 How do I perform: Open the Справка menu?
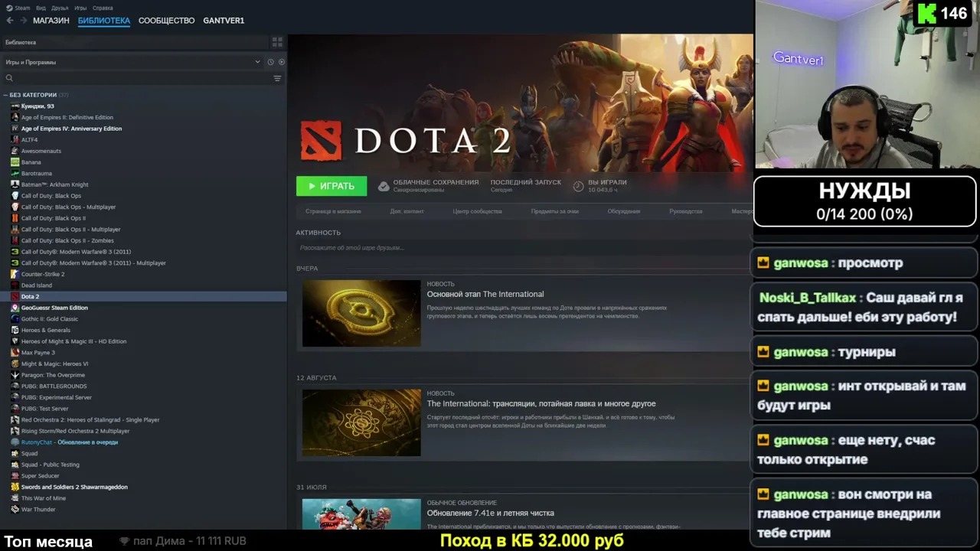(x=103, y=8)
